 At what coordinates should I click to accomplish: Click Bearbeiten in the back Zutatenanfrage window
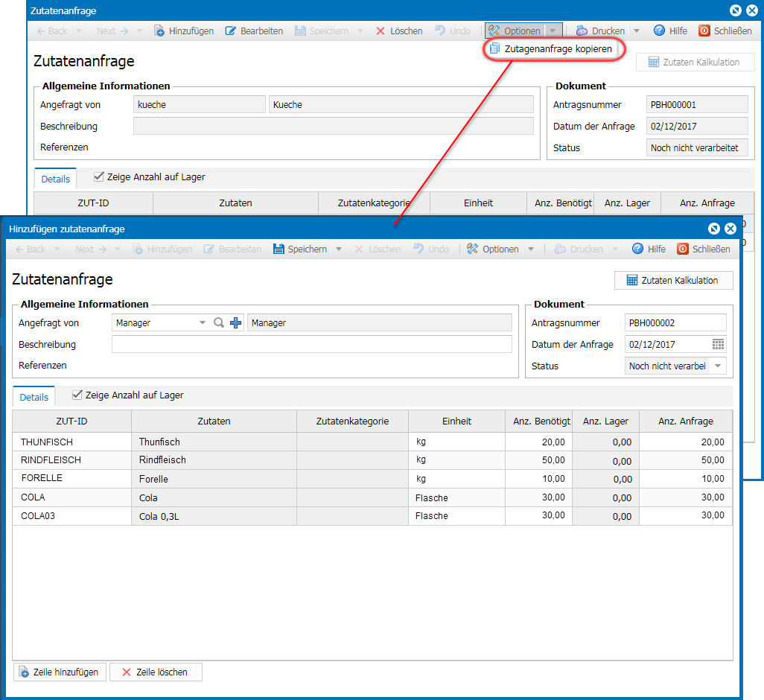[254, 31]
